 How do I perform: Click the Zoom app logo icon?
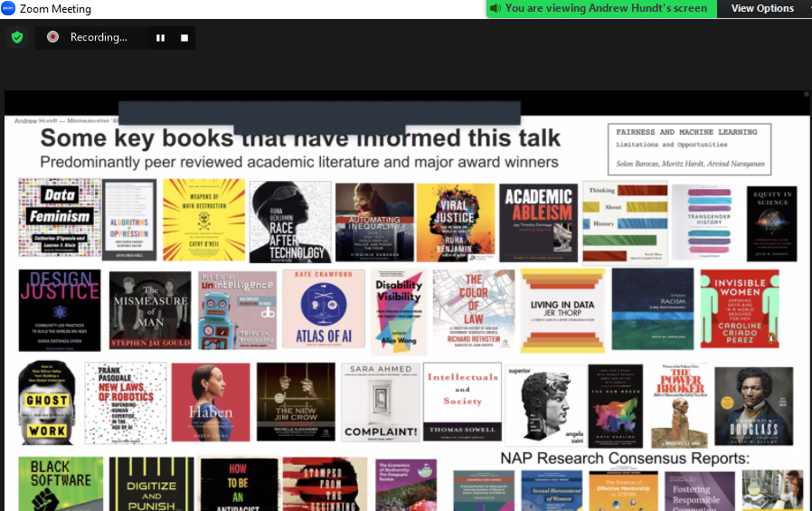point(8,8)
